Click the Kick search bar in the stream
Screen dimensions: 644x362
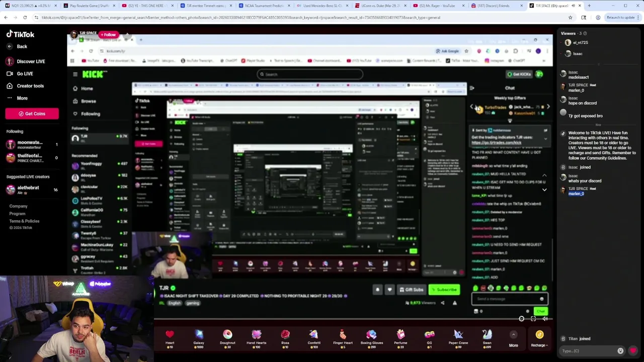tap(310, 74)
